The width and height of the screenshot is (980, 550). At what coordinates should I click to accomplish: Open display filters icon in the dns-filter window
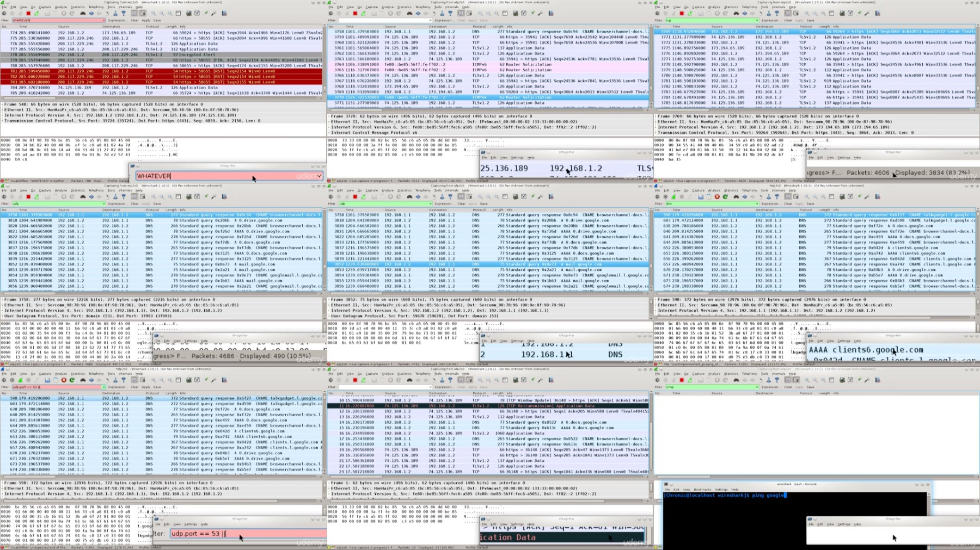pos(850,197)
